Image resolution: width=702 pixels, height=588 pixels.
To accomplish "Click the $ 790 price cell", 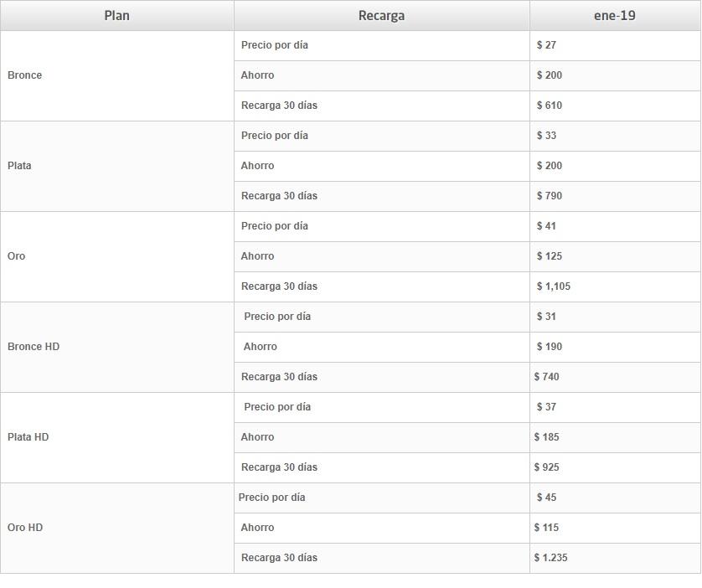I will click(615, 196).
